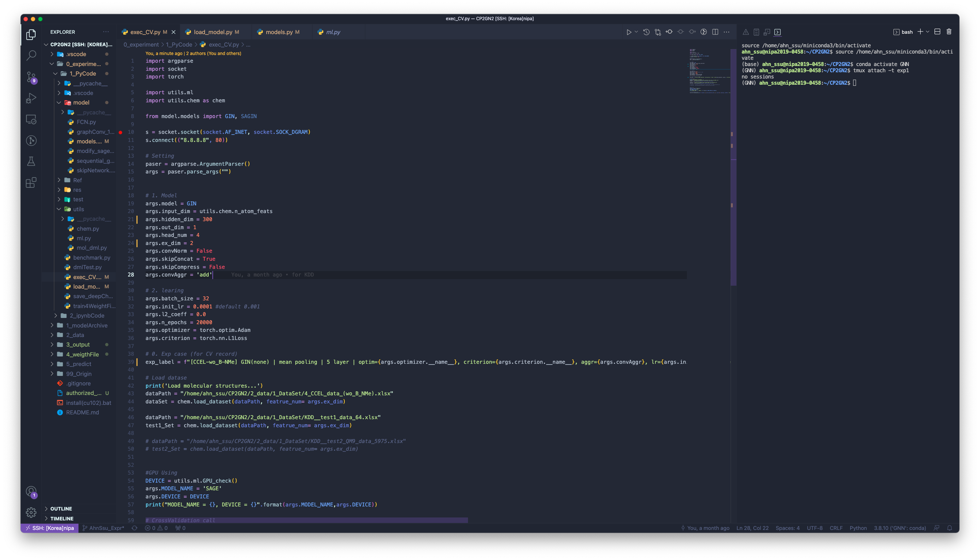Expand the OUTLINE section
The image size is (980, 560).
80,508
